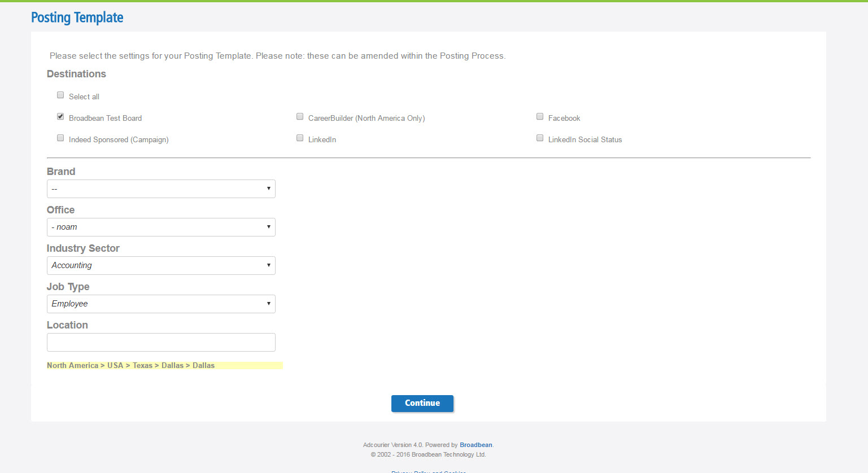
Task: Click the Brand dropdown arrow icon
Action: pyautogui.click(x=269, y=189)
